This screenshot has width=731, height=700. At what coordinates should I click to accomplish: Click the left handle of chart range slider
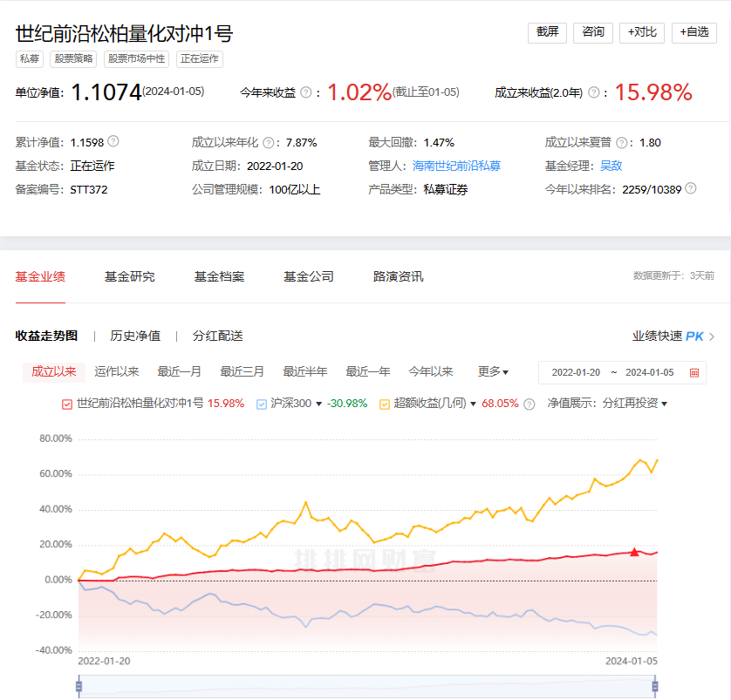pyautogui.click(x=79, y=687)
